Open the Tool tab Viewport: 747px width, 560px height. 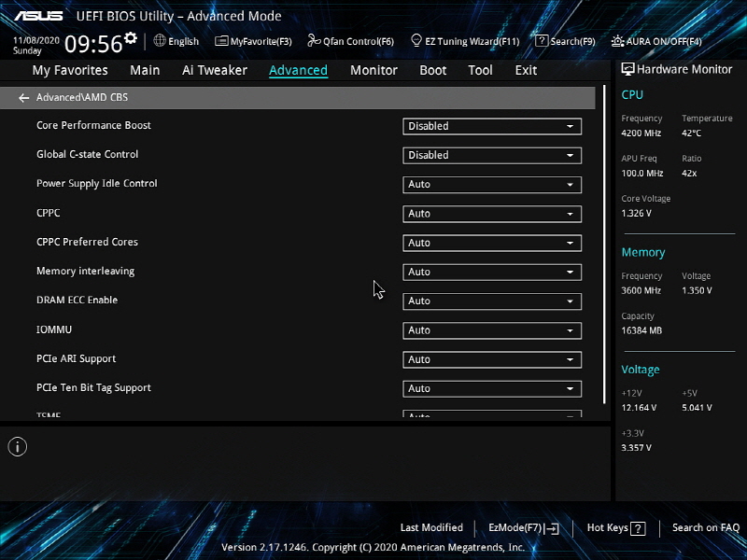pyautogui.click(x=480, y=70)
